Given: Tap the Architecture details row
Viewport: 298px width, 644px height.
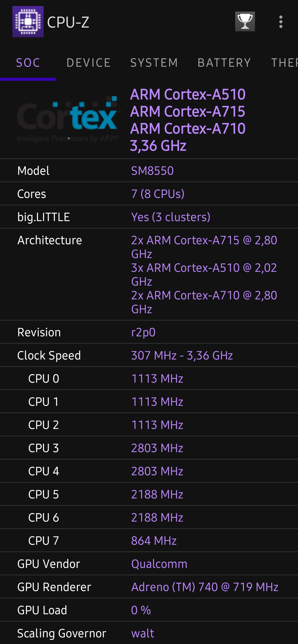Looking at the screenshot, I should tap(149, 274).
